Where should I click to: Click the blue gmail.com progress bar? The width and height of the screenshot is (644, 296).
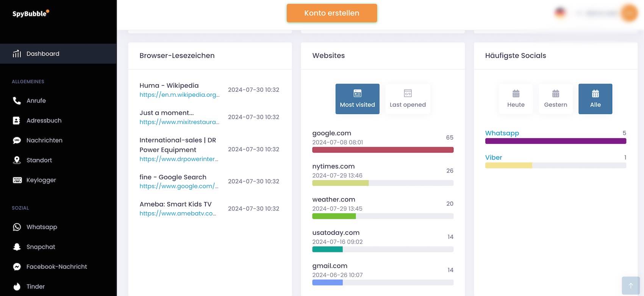point(383,283)
